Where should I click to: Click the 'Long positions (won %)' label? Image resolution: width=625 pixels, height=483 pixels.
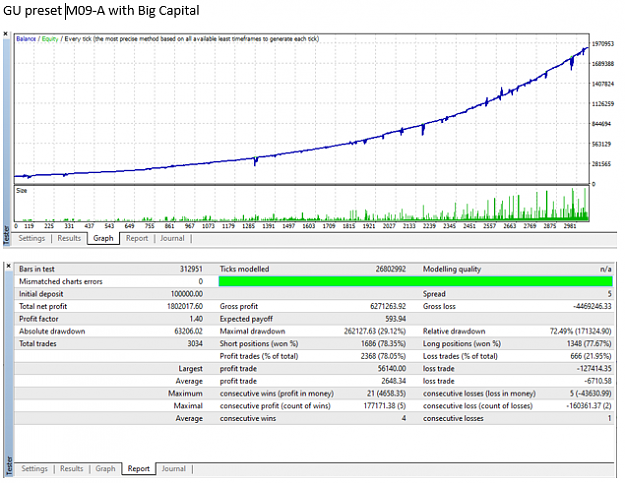[462, 344]
